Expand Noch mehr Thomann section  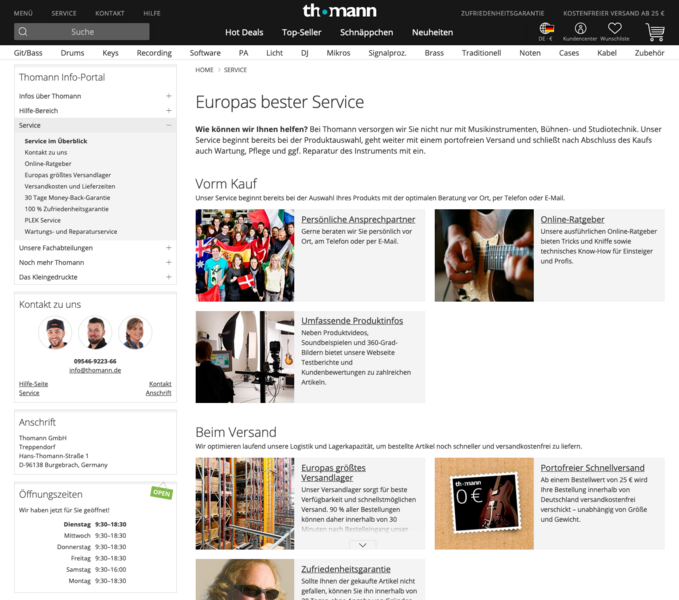pos(168,263)
